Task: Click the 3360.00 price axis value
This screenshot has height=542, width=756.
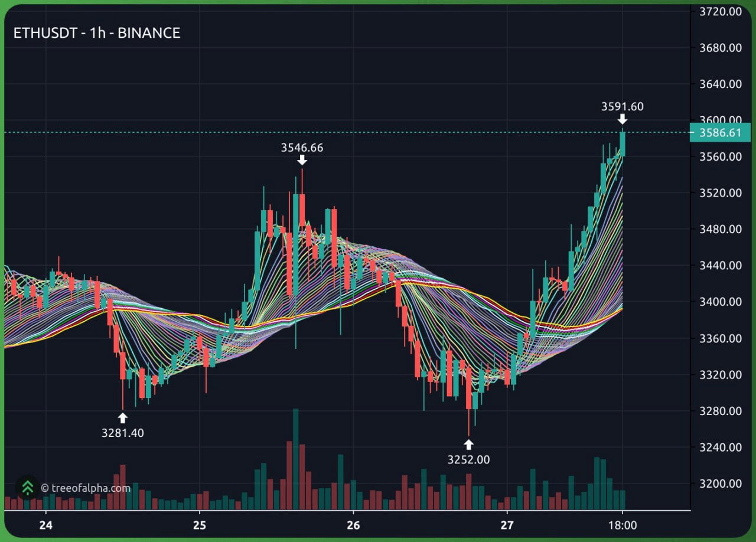Action: 720,338
